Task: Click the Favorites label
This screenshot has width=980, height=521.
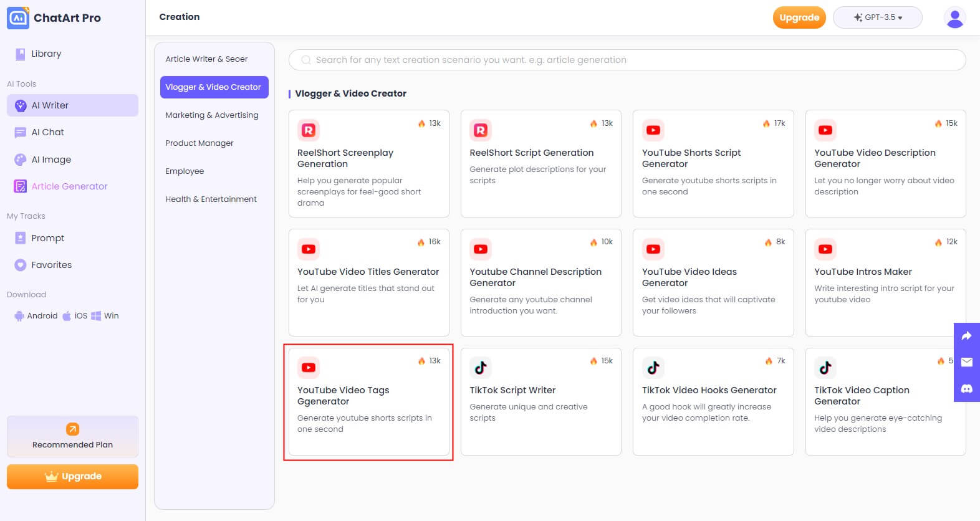Action: click(52, 265)
